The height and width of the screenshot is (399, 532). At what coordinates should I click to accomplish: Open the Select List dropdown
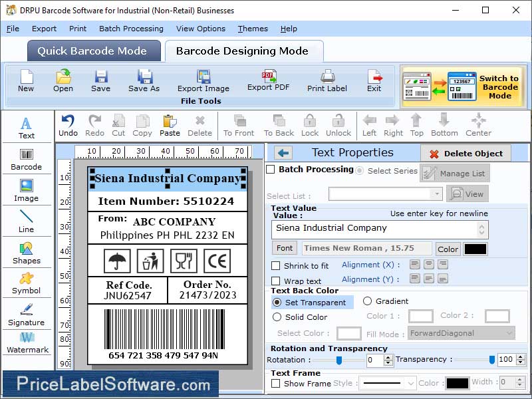(437, 194)
